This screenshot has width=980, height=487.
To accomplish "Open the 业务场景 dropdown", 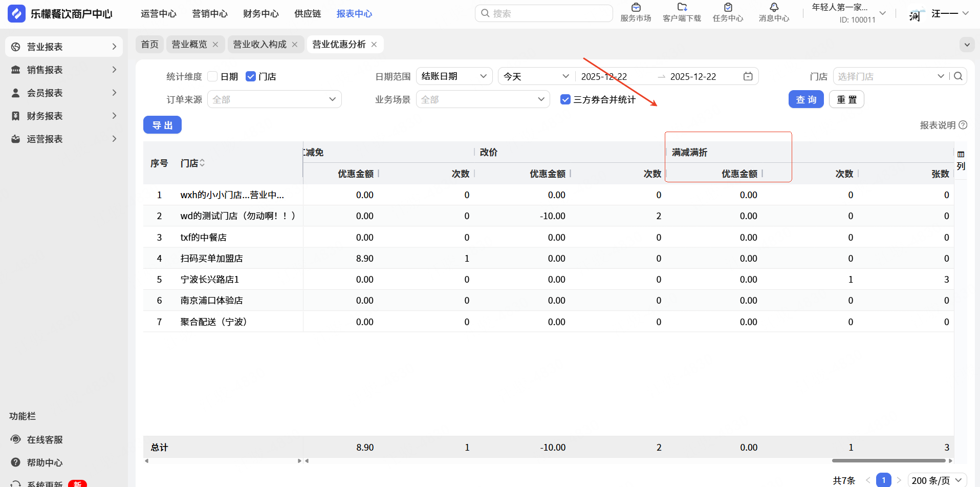I will [483, 99].
